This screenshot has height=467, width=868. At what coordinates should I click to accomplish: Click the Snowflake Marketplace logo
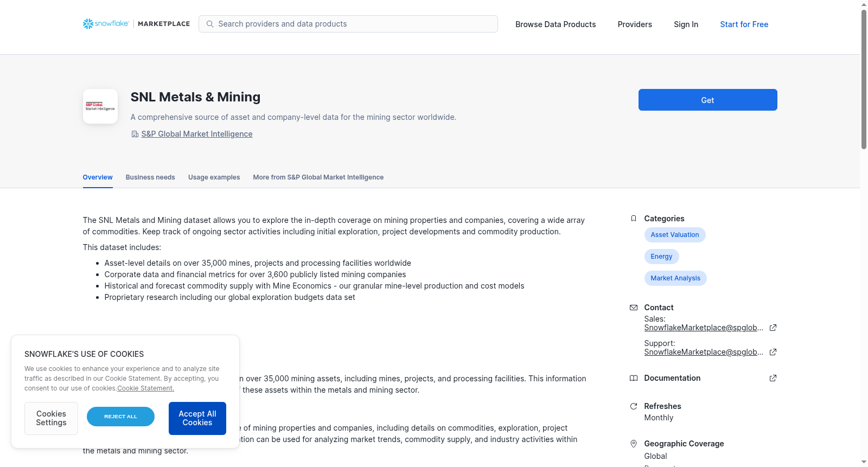click(136, 24)
